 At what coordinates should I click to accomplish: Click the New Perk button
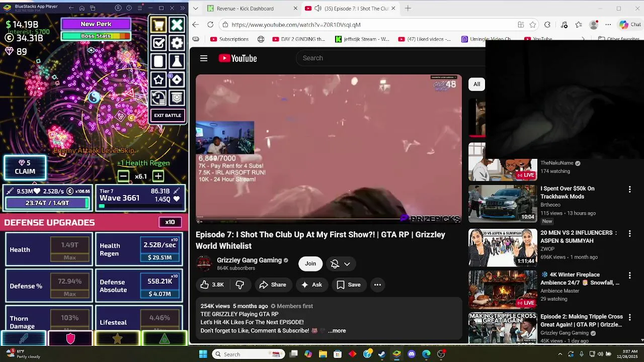96,24
